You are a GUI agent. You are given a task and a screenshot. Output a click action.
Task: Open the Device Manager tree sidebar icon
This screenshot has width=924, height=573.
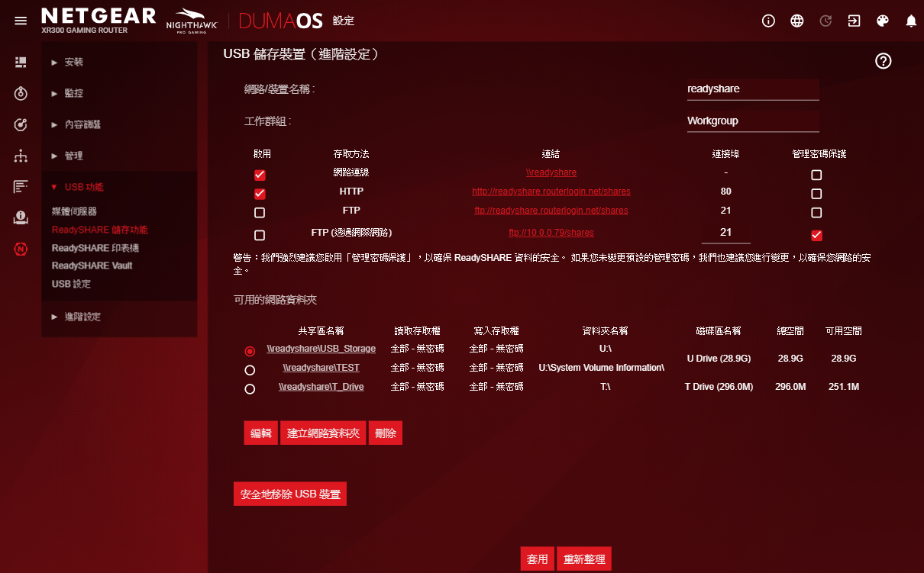21,156
